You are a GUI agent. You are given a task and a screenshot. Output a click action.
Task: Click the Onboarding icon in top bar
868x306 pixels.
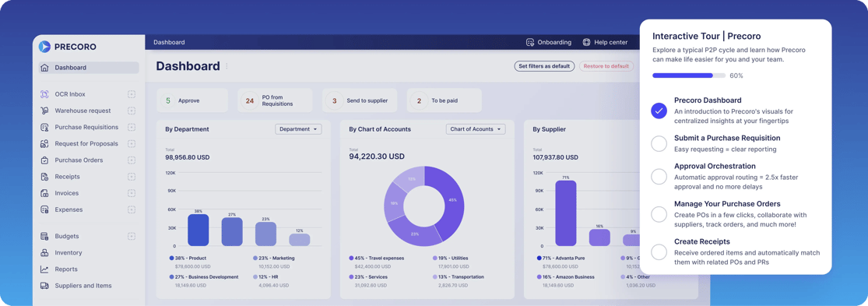click(530, 42)
